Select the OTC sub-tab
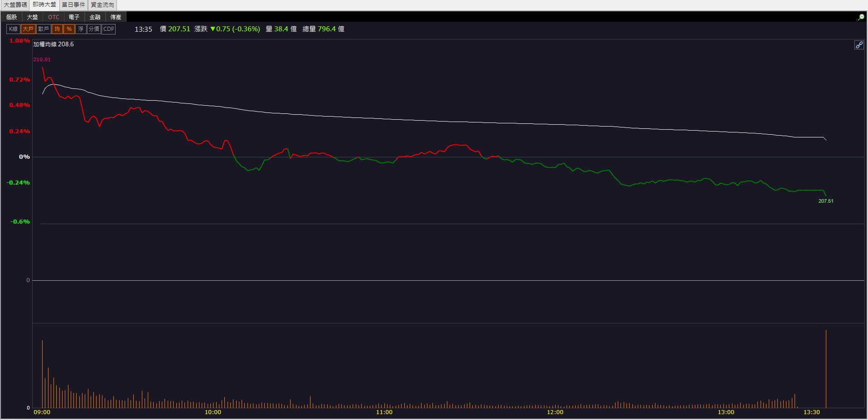The width and height of the screenshot is (868, 420). pyautogui.click(x=53, y=17)
